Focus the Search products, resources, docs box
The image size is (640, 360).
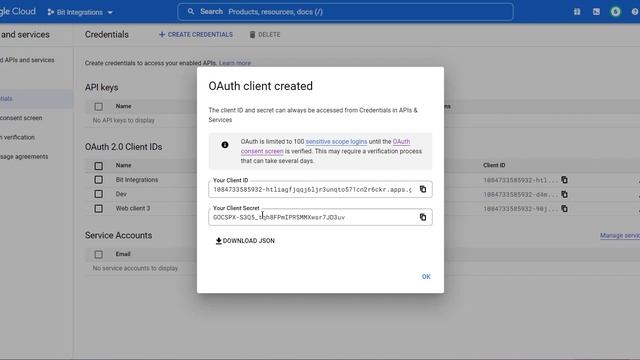345,11
